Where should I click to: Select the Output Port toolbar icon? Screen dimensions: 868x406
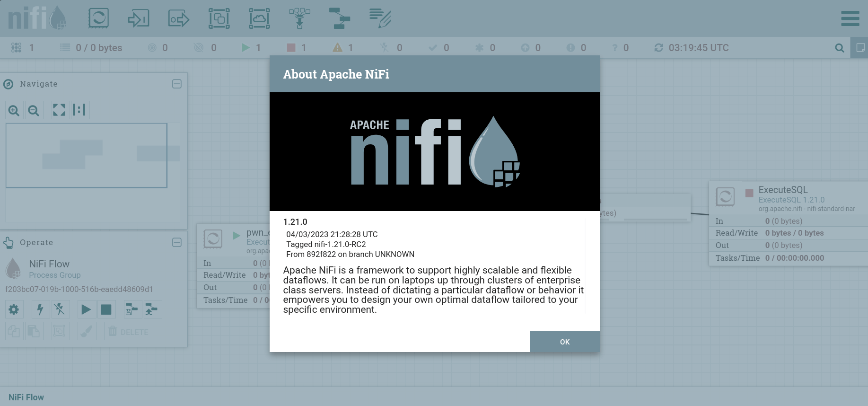[179, 18]
